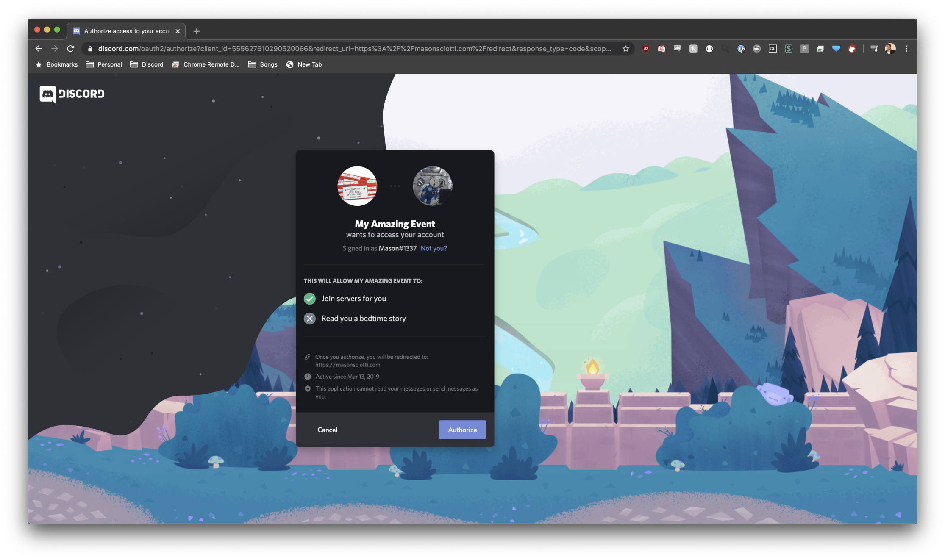
Task: Click Cancel in authorization dialog
Action: 327,430
